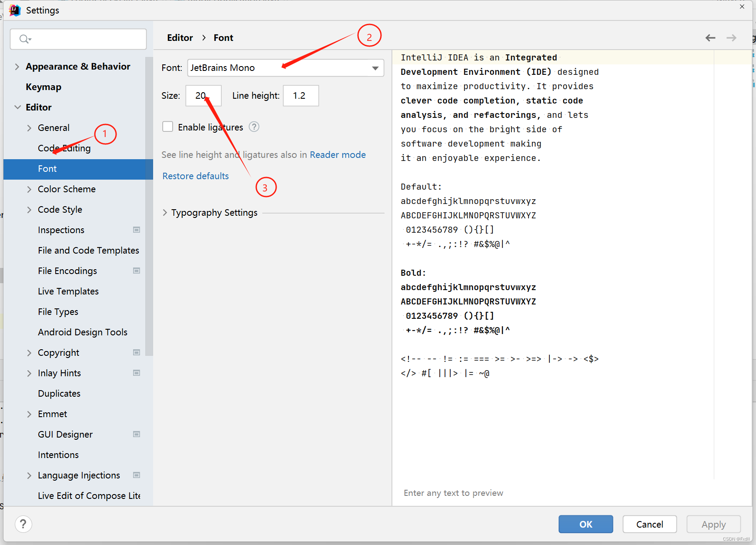Click the help question mark next to Enable ligatures
This screenshot has height=545, width=756.
point(254,127)
